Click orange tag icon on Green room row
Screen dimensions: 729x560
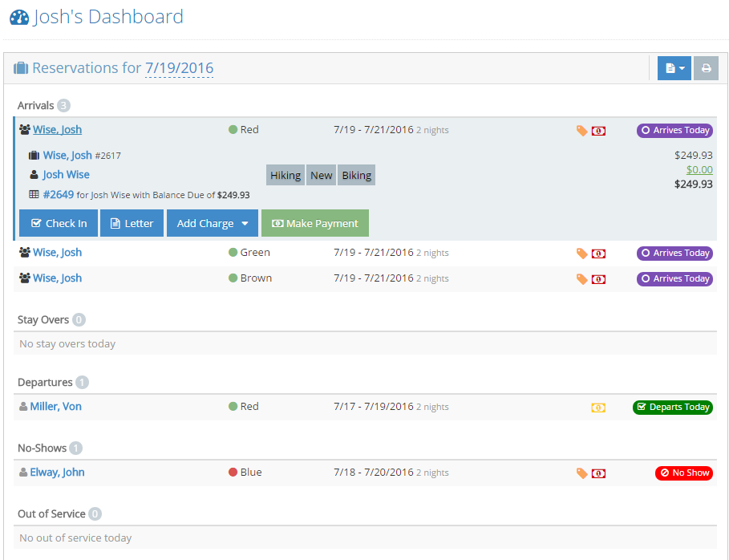(582, 254)
